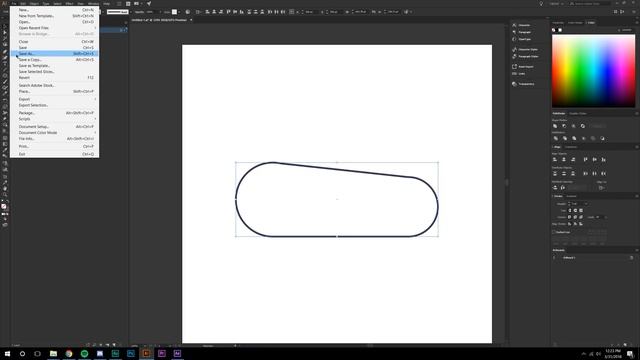Select the Selection tool in the toolbar

[x=5, y=27]
